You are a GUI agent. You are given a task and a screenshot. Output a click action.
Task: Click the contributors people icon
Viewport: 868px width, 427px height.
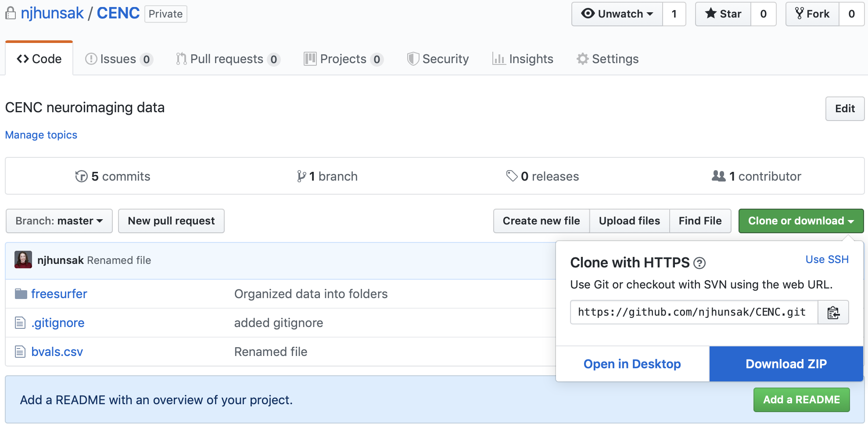click(718, 176)
